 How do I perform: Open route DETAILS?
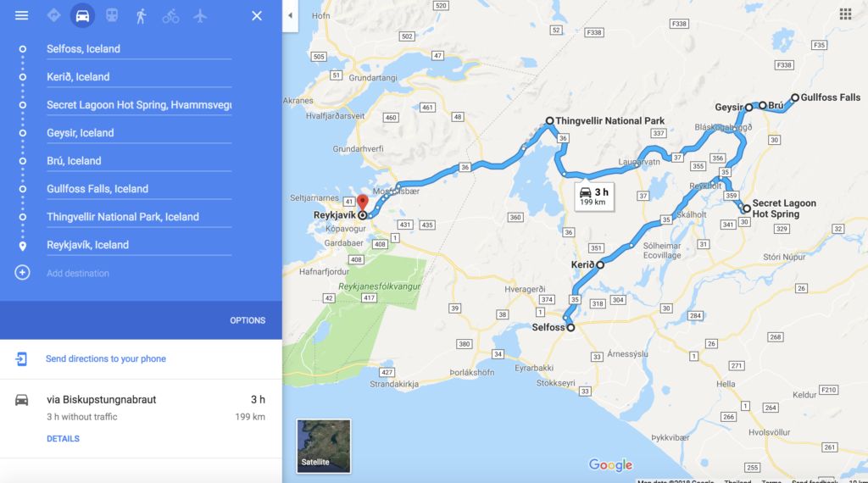tap(63, 439)
